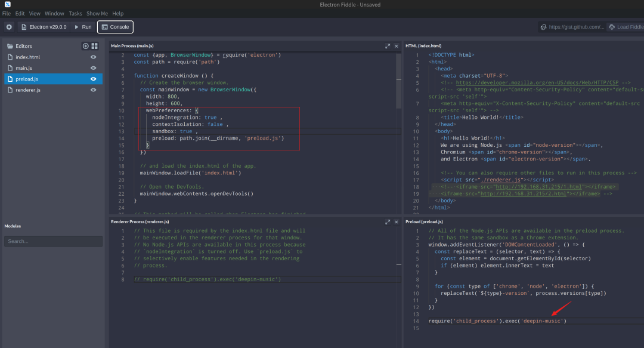
Task: Click the Console button
Action: 115,27
